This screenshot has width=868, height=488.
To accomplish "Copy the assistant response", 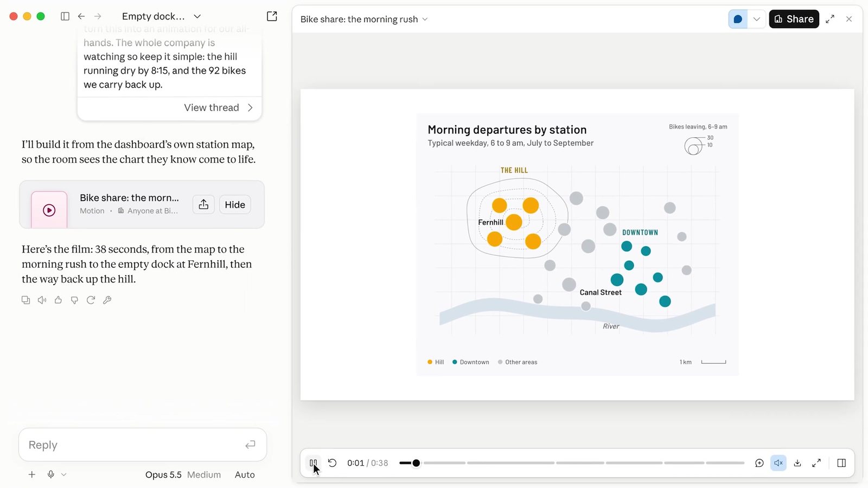I will (25, 300).
